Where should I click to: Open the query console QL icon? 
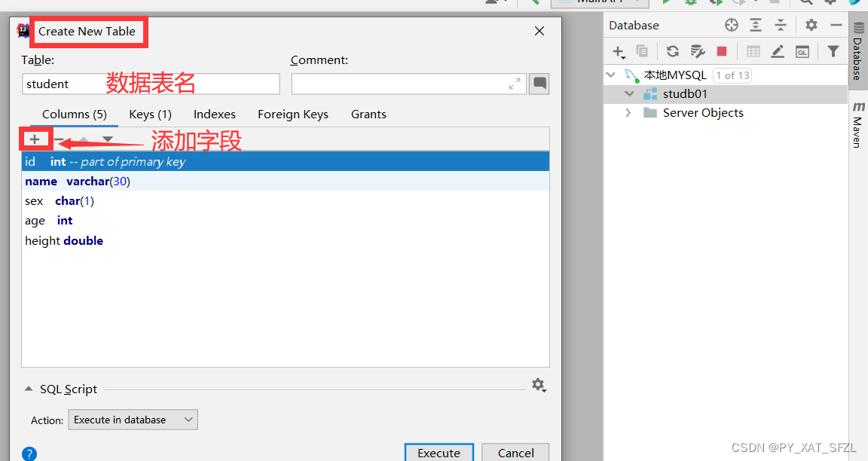[802, 52]
